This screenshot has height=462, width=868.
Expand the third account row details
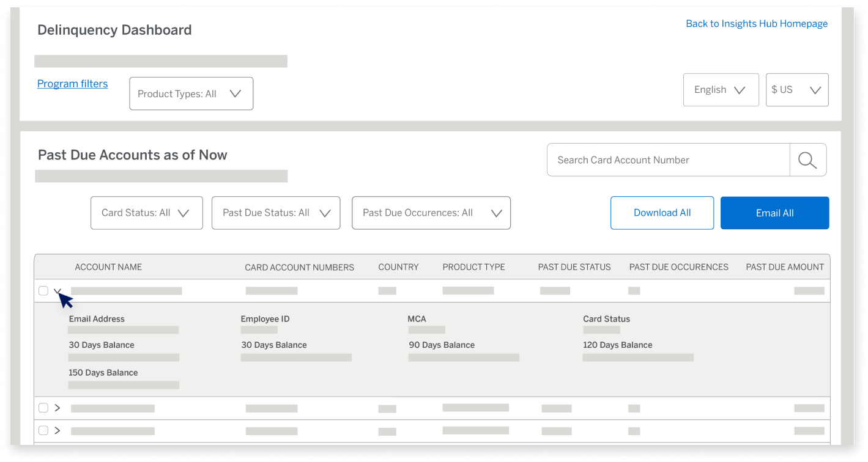tap(57, 430)
